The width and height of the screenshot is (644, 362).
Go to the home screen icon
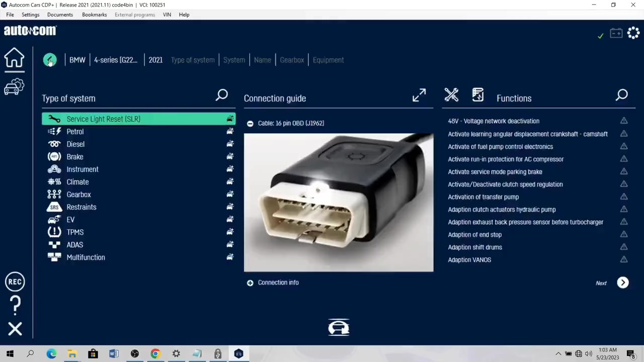(x=15, y=58)
